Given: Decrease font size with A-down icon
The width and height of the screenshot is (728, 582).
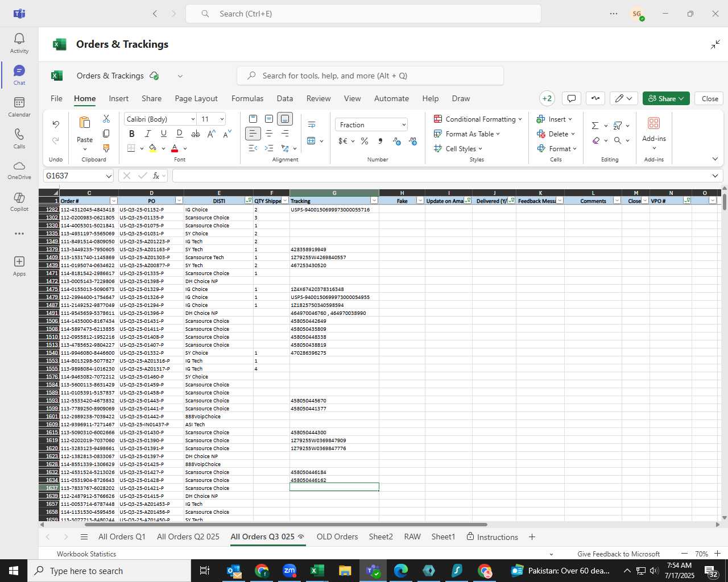Looking at the screenshot, I should point(227,134).
